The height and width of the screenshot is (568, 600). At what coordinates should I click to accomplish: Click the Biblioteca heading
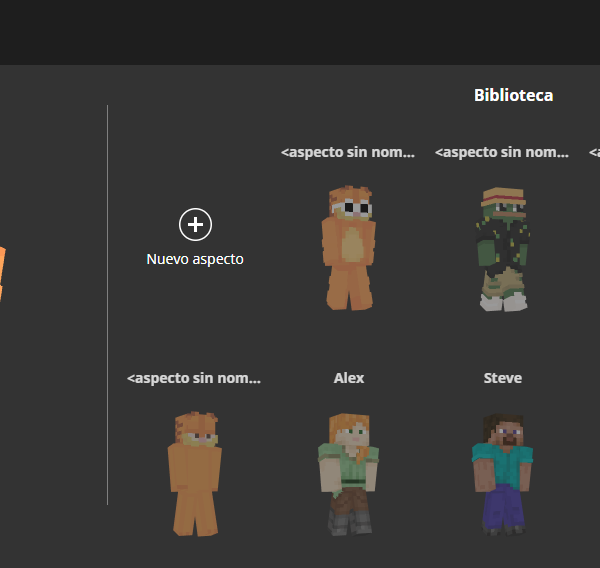pos(514,95)
